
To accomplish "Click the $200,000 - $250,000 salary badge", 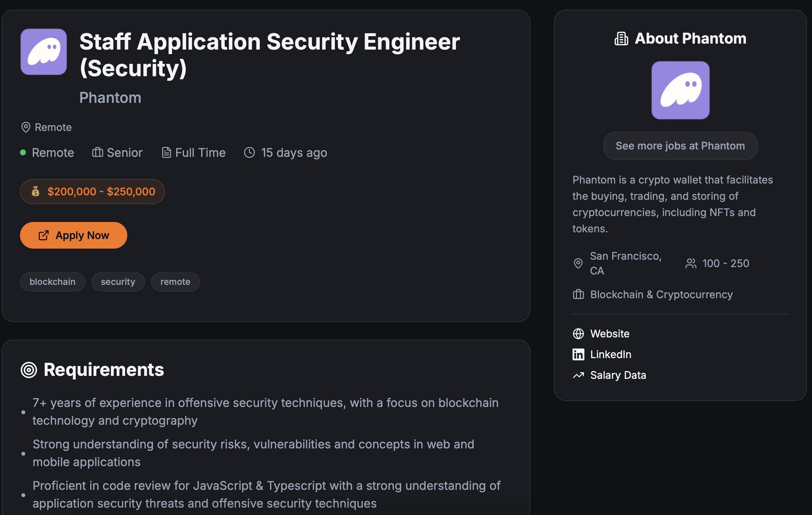I will click(93, 192).
